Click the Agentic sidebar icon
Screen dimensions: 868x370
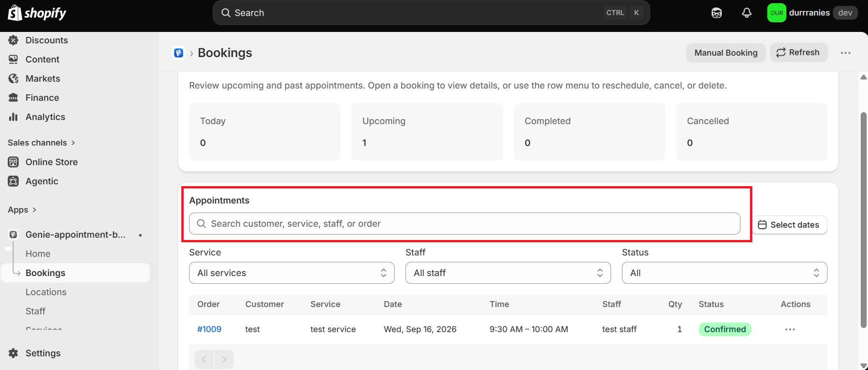[13, 181]
